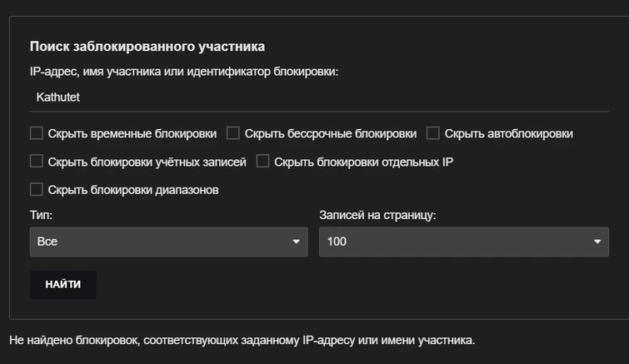The height and width of the screenshot is (364, 629).
Task: Check 'Скрыть блокировки диапазонов' checkbox
Action: click(37, 190)
